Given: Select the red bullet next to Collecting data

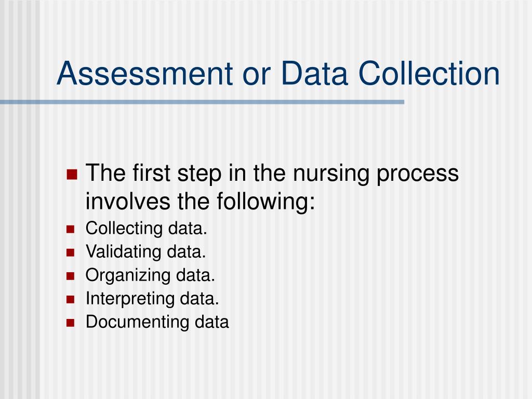Looking at the screenshot, I should pos(70,229).
